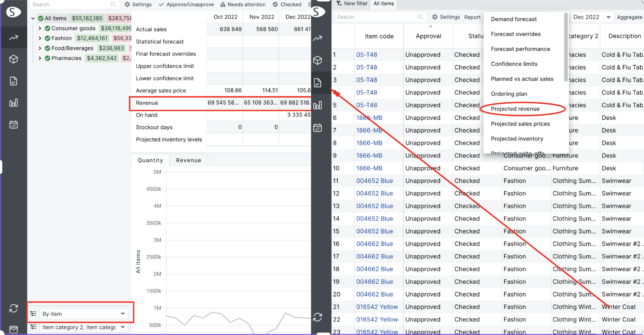Open Inventory box icon in left sidebar
The height and width of the screenshot is (335, 644).
(14, 59)
